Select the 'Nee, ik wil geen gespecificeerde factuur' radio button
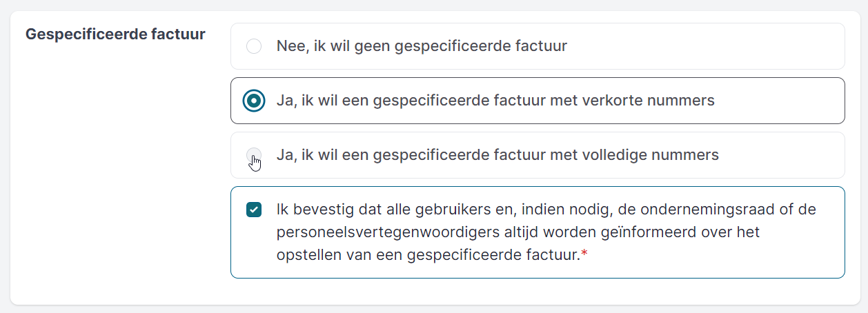 coord(254,46)
